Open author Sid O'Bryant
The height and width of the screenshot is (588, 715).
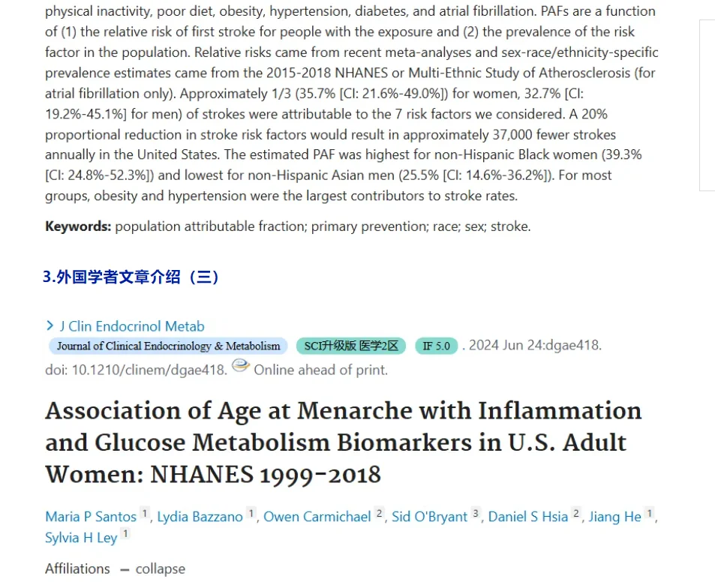(430, 517)
